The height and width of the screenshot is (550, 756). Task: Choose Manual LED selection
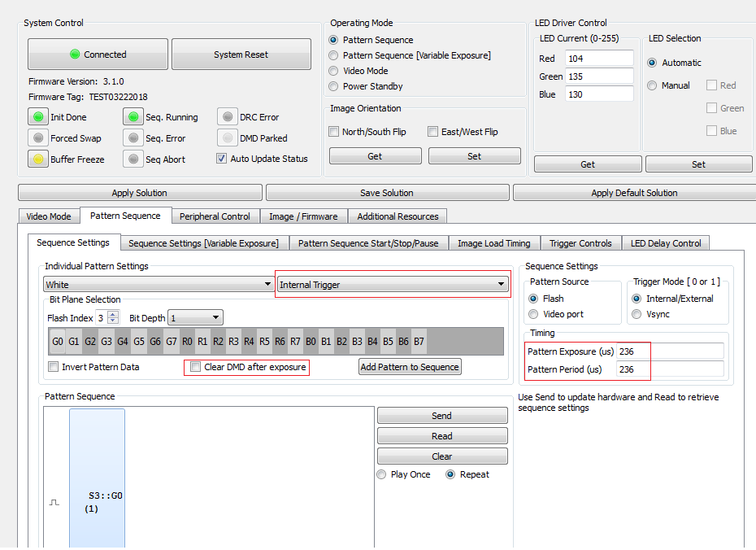point(652,85)
